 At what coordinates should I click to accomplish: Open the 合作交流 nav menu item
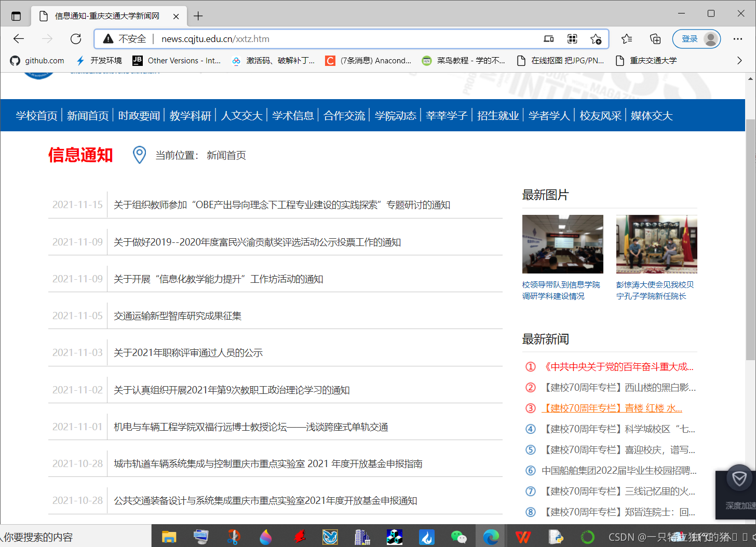coord(344,116)
